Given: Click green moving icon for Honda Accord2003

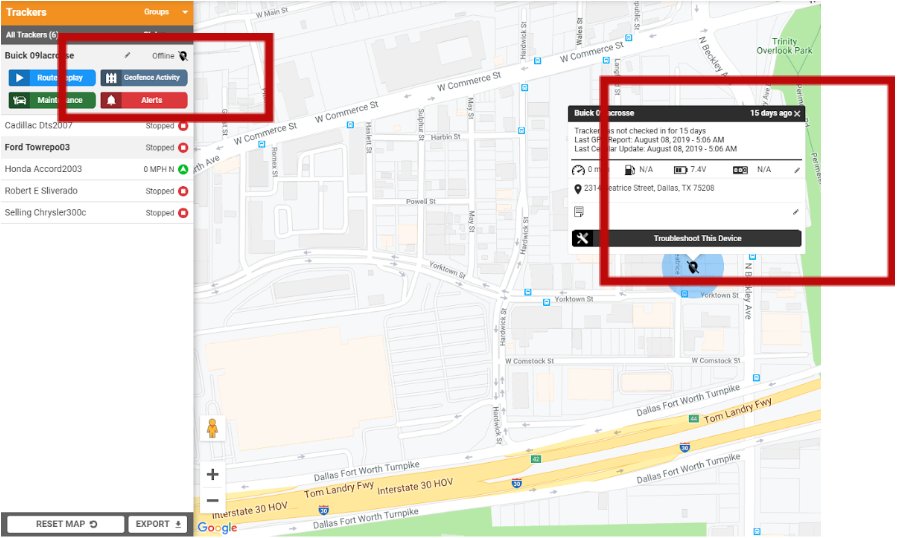Looking at the screenshot, I should coord(183,169).
